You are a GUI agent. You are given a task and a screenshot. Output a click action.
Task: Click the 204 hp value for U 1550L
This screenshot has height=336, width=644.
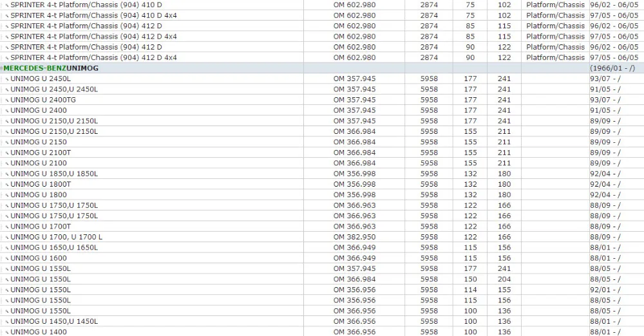[x=504, y=279]
